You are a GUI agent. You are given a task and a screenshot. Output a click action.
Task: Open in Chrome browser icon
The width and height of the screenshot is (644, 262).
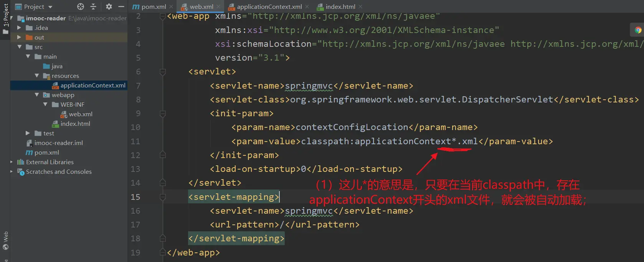pyautogui.click(x=638, y=30)
